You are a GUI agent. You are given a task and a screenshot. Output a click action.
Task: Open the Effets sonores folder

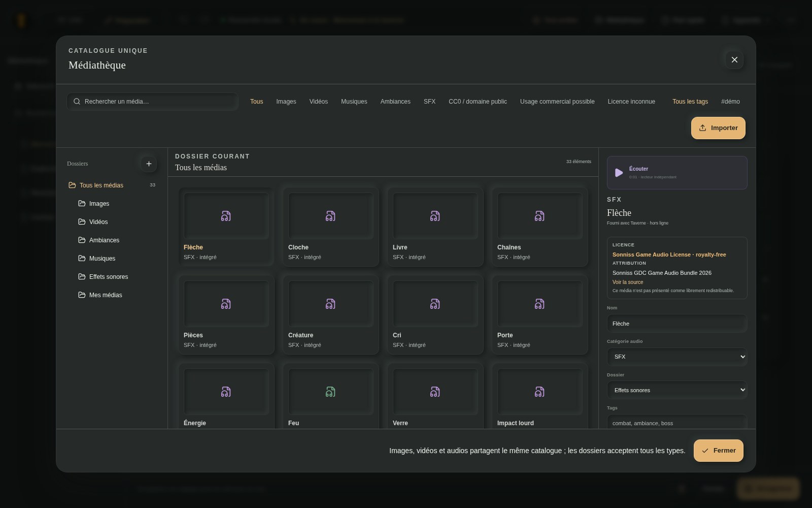pos(117,277)
